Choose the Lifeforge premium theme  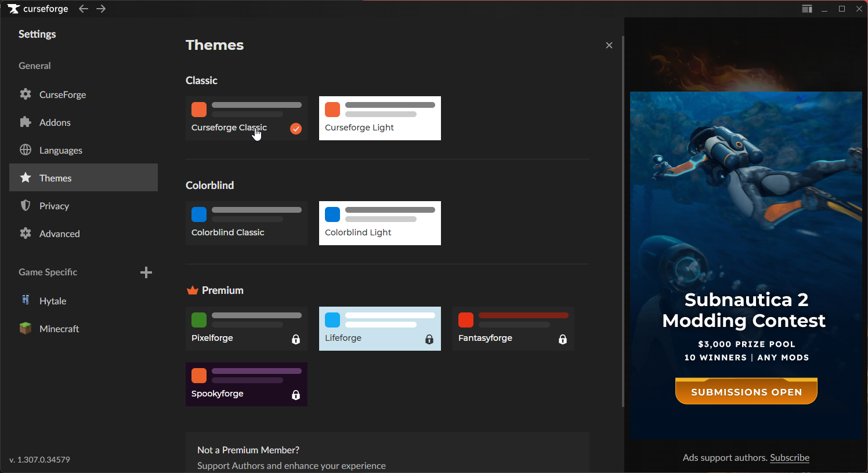point(380,329)
